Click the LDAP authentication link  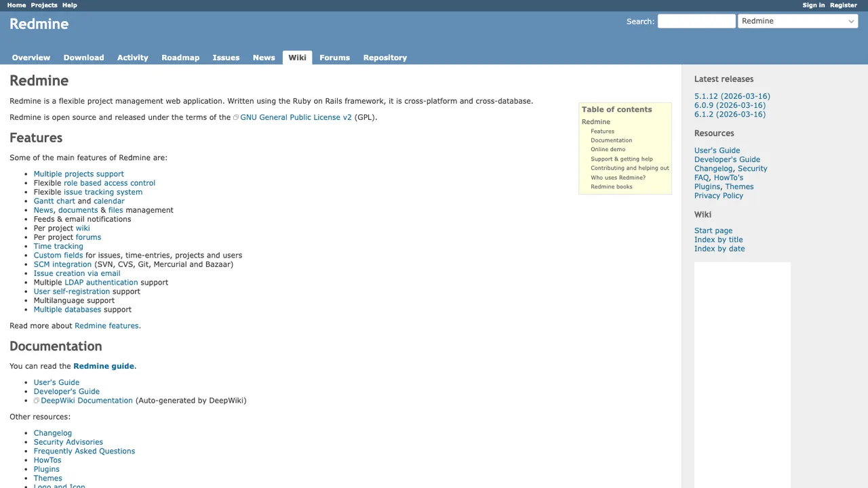[101, 283]
